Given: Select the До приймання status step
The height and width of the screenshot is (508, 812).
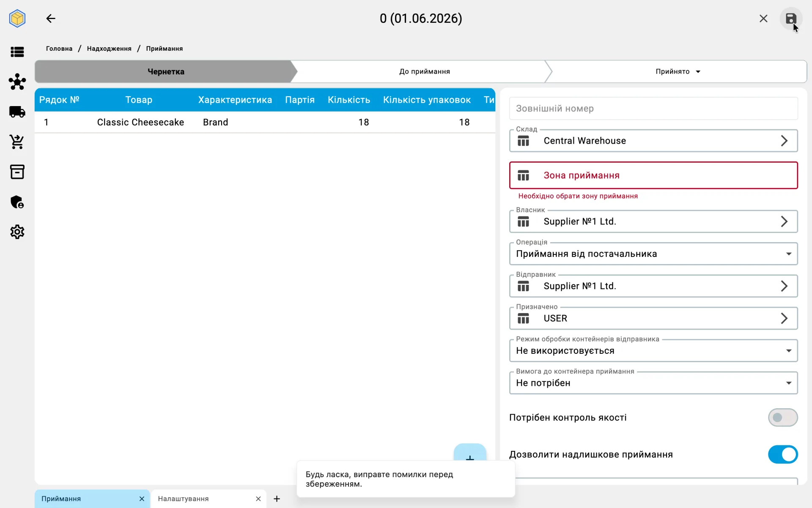Looking at the screenshot, I should (x=424, y=71).
